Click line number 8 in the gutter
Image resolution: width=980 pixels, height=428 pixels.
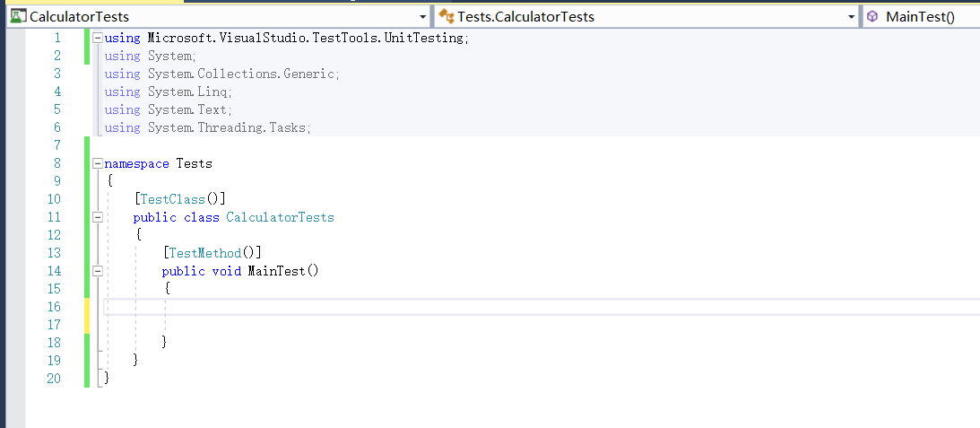click(57, 163)
